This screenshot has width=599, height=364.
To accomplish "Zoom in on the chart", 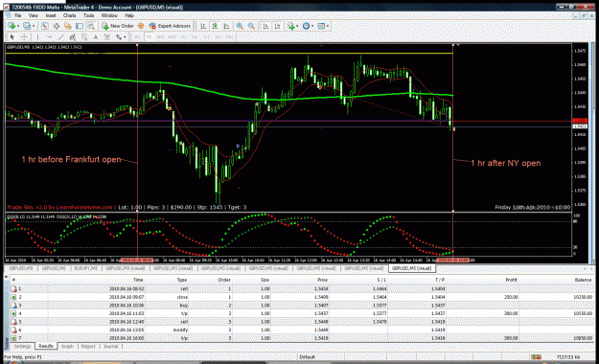I will pyautogui.click(x=240, y=26).
